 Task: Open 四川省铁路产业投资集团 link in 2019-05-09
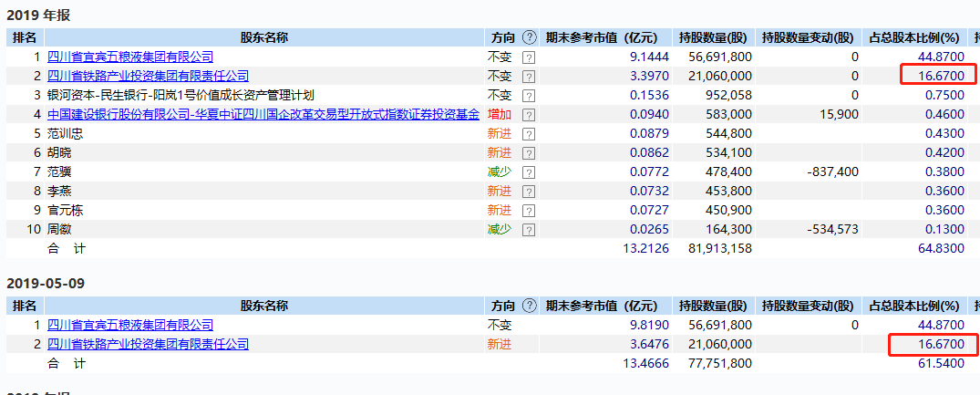148,344
